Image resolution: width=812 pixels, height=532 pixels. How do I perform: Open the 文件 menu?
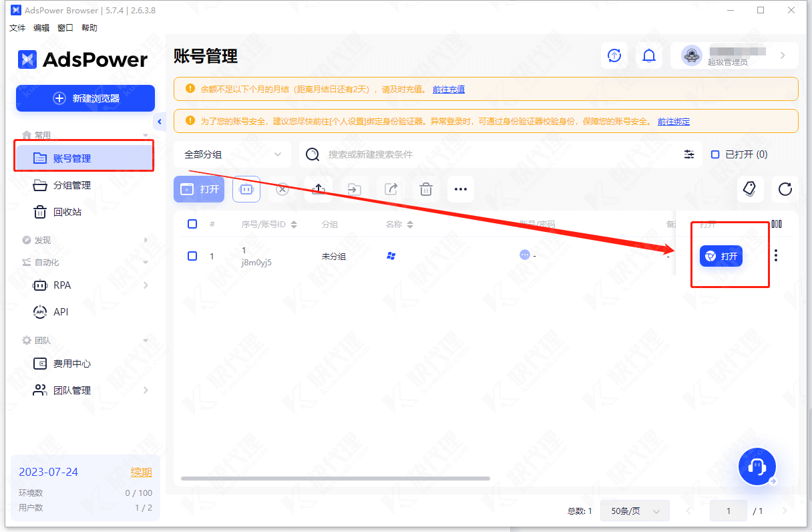(17, 28)
